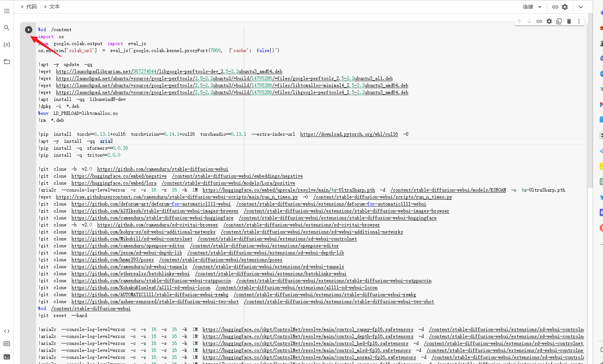Open the cell's more actions menu

coord(579,21)
